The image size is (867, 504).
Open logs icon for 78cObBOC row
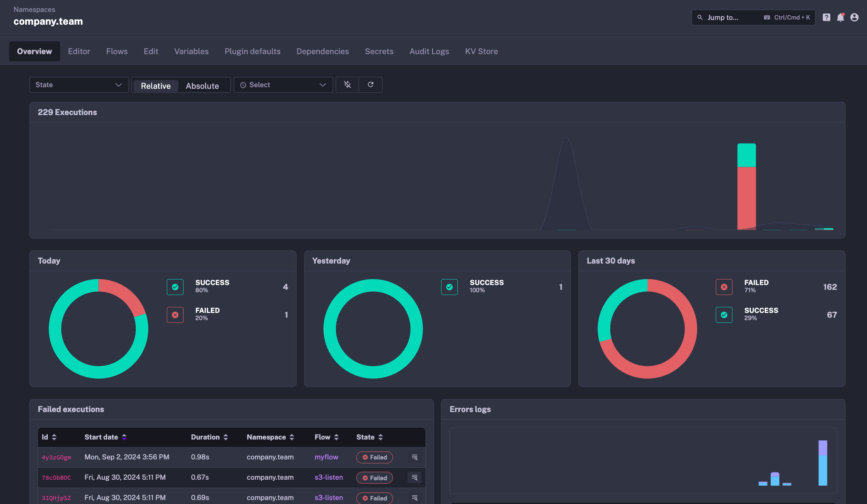[x=414, y=478]
